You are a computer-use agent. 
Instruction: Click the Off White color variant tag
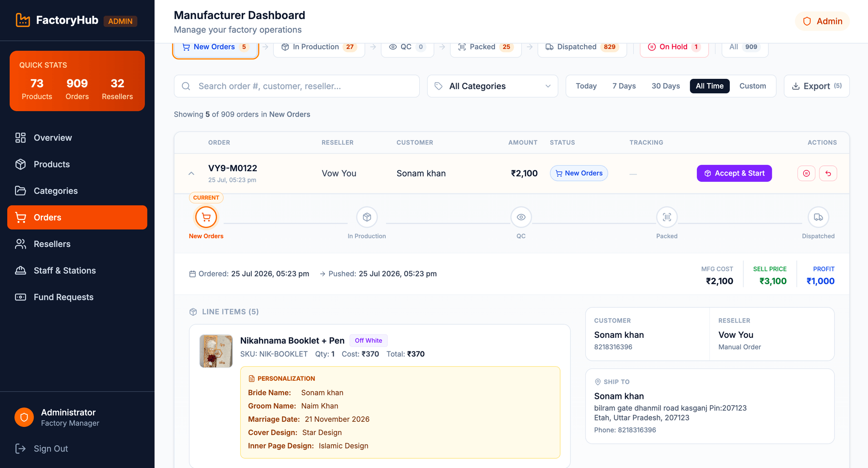tap(368, 340)
